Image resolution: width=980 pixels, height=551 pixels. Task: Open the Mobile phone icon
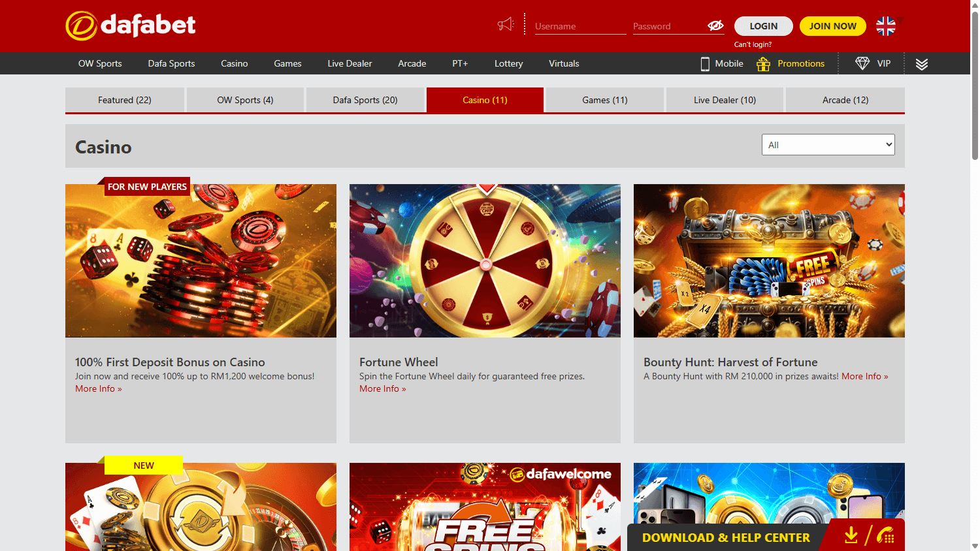tap(705, 63)
